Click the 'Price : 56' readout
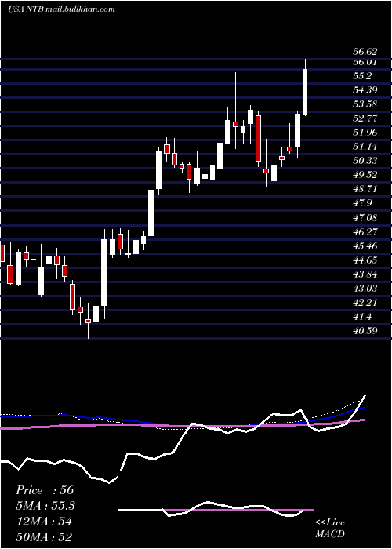392x549 pixels. pos(45,490)
